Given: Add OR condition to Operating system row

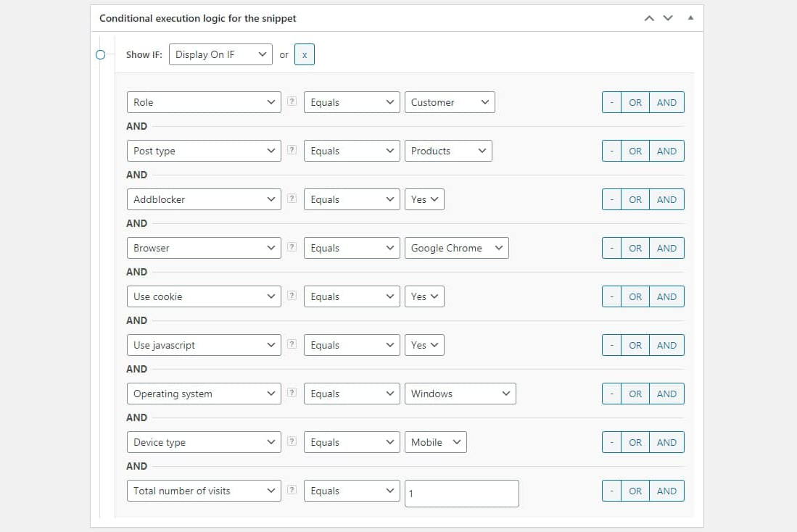Looking at the screenshot, I should (635, 394).
